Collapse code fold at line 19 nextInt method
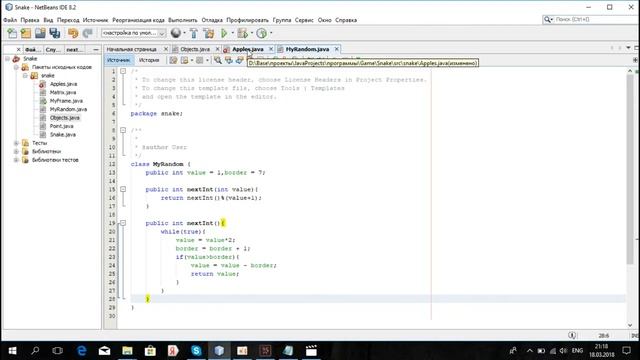640x360 pixels. click(x=123, y=223)
